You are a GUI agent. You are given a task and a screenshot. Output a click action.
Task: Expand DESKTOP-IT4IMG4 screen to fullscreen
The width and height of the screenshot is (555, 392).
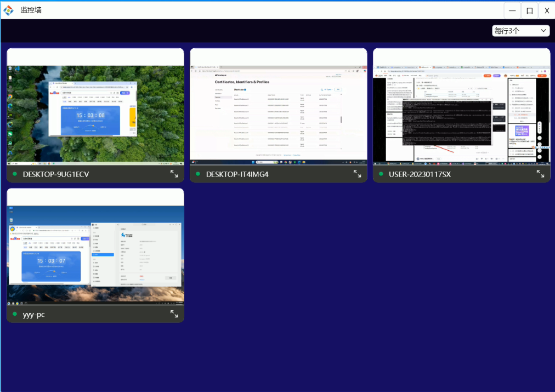click(357, 174)
